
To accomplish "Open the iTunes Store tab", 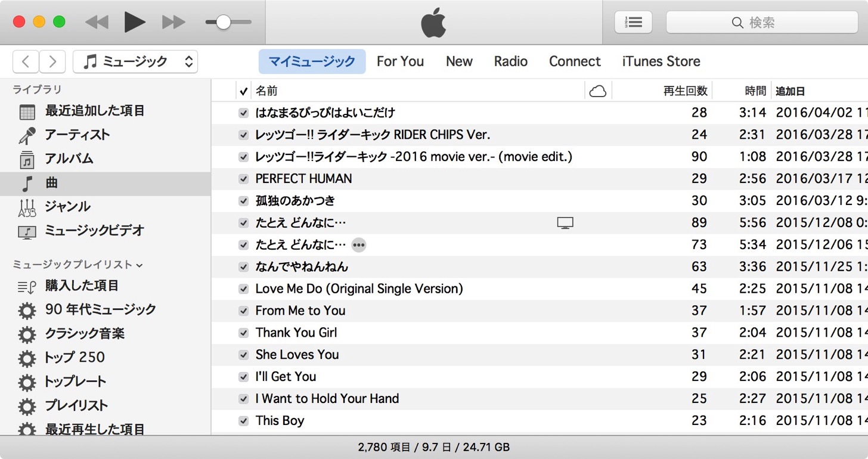I will coord(661,61).
